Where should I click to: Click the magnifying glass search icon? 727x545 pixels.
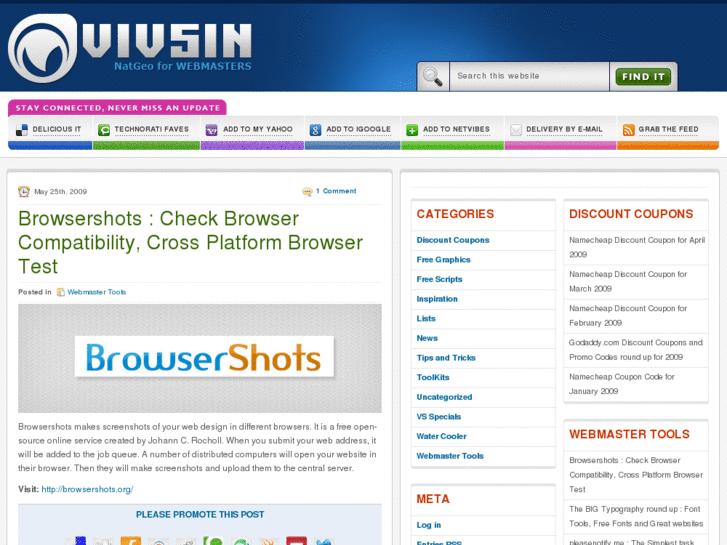433,77
